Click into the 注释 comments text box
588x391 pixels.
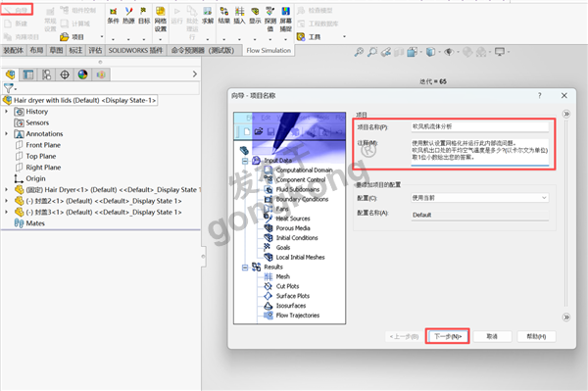click(479, 152)
